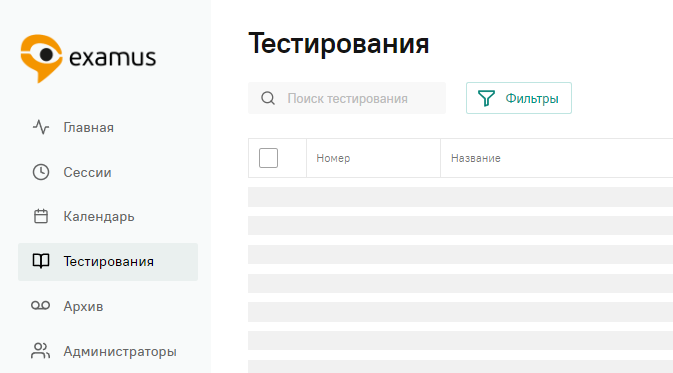
Task: Click the open book icon for Тестирования
Action: 41,261
